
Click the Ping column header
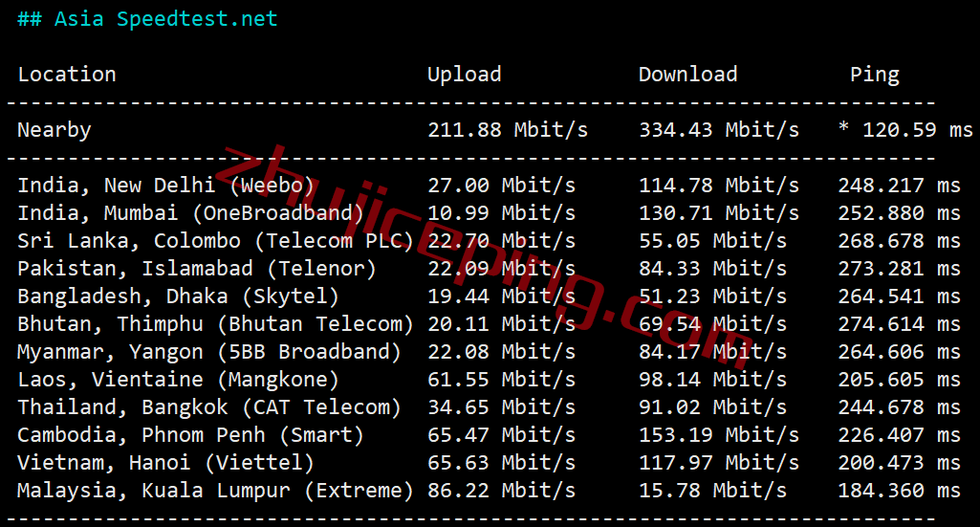point(874,75)
